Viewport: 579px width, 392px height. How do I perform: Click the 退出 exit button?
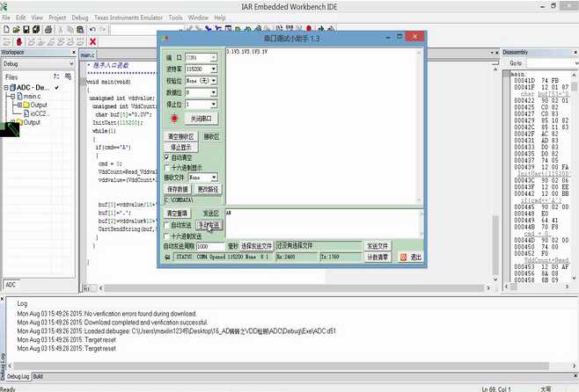[411, 257]
